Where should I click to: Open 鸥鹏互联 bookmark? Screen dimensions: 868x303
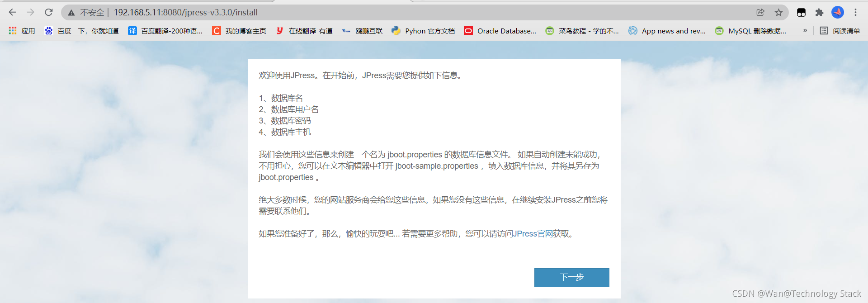click(x=362, y=31)
